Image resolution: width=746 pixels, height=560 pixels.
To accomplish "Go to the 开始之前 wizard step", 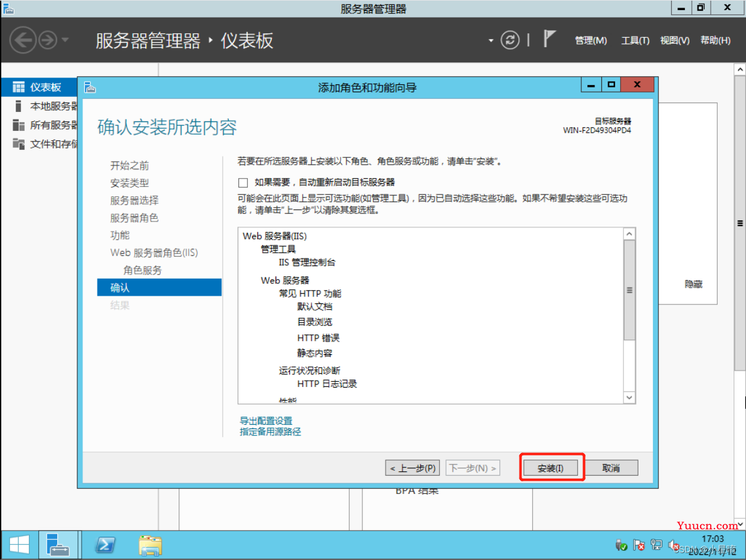I will 130,165.
